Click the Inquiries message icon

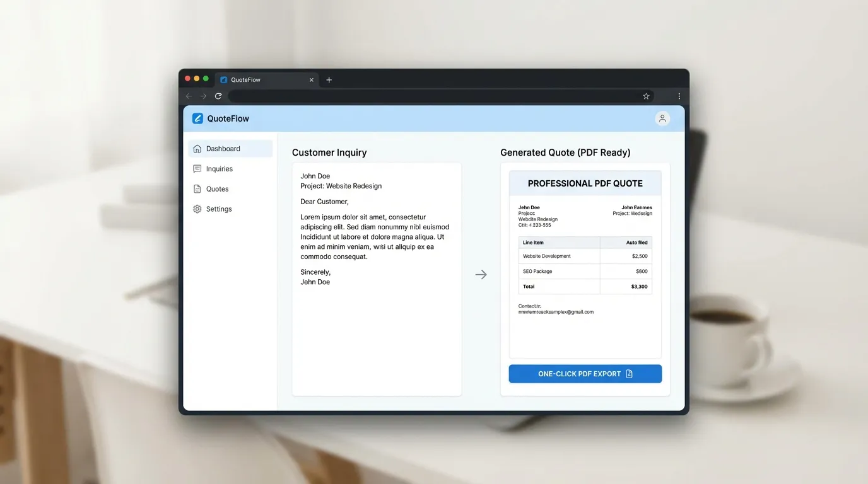click(197, 169)
